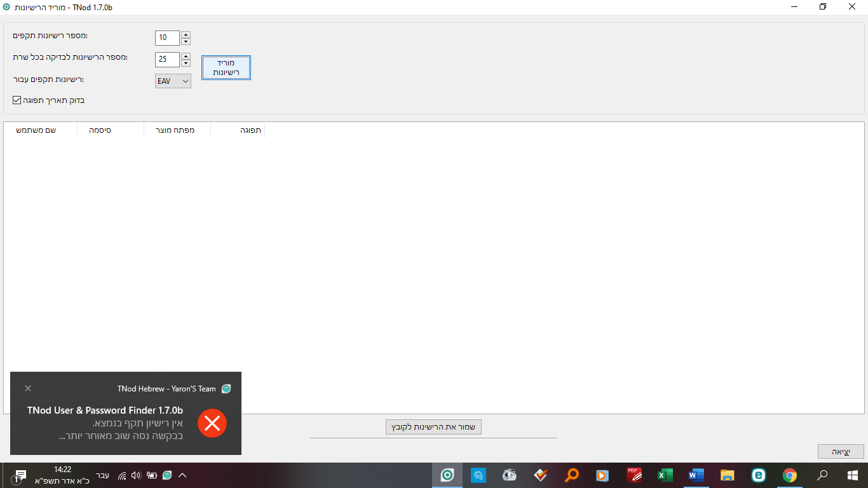
Task: Click the active TNod taskbar icon
Action: (x=447, y=475)
